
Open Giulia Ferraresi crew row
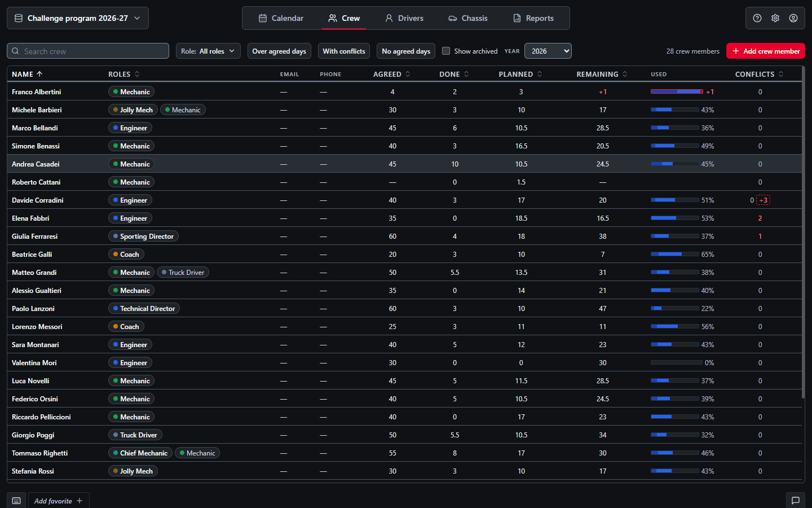click(404, 236)
